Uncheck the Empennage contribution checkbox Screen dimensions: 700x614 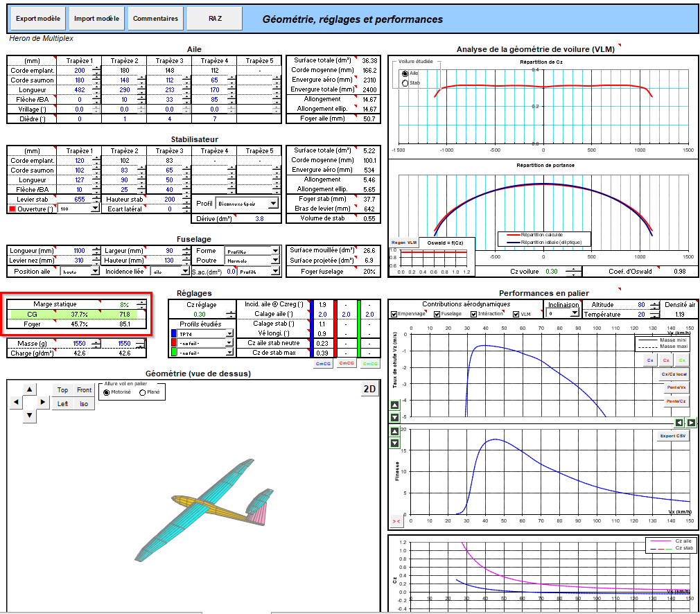coord(394,314)
